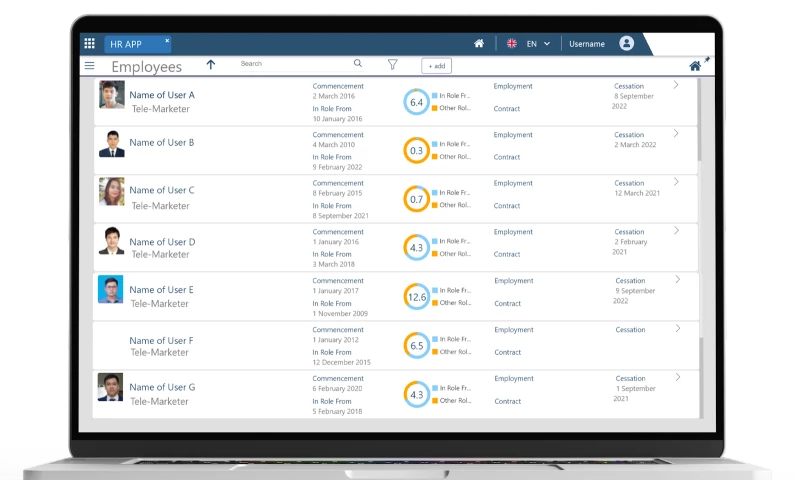Click the Employment label in User D row
800x480 pixels.
coord(513,232)
